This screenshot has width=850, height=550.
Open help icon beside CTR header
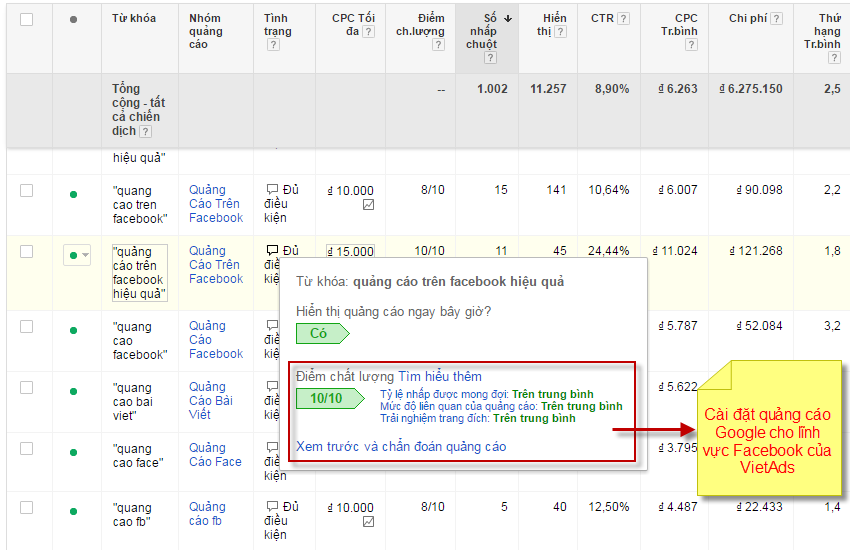tap(623, 18)
